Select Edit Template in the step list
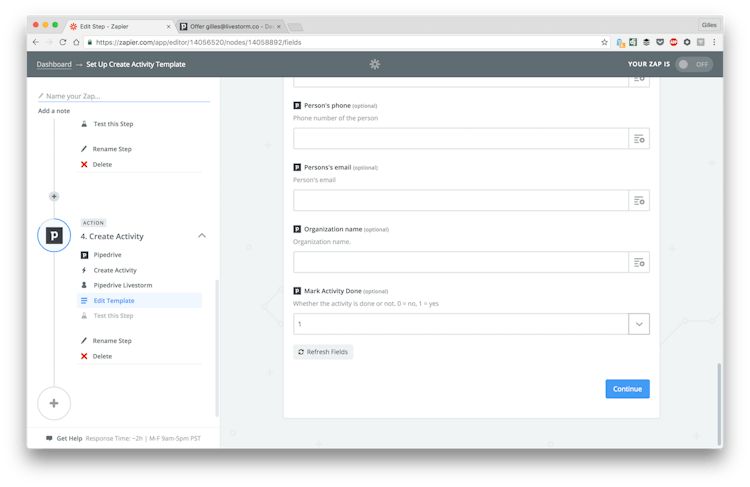Viewport: 750px width, 487px height. click(113, 300)
